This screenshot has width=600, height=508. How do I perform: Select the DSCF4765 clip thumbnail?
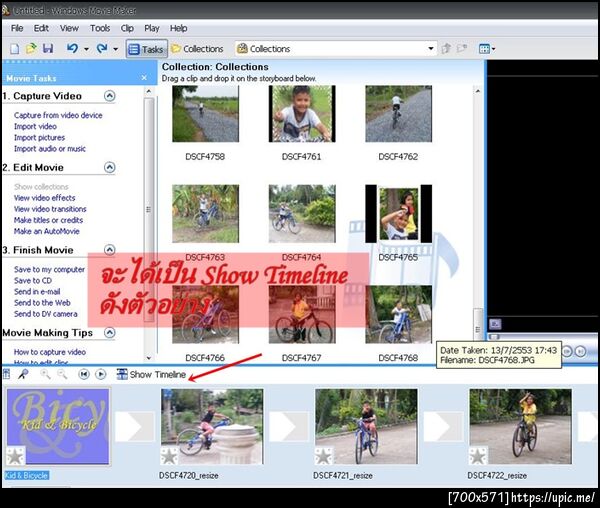[x=398, y=214]
